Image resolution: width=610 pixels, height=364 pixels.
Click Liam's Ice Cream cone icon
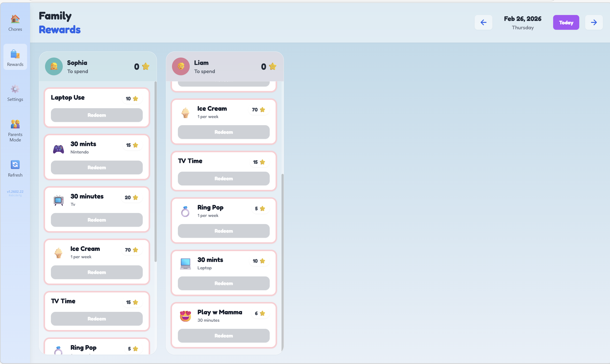[185, 113]
